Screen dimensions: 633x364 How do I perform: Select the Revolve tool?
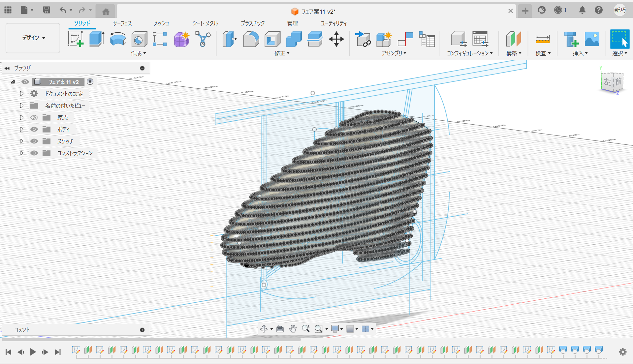[x=118, y=39]
